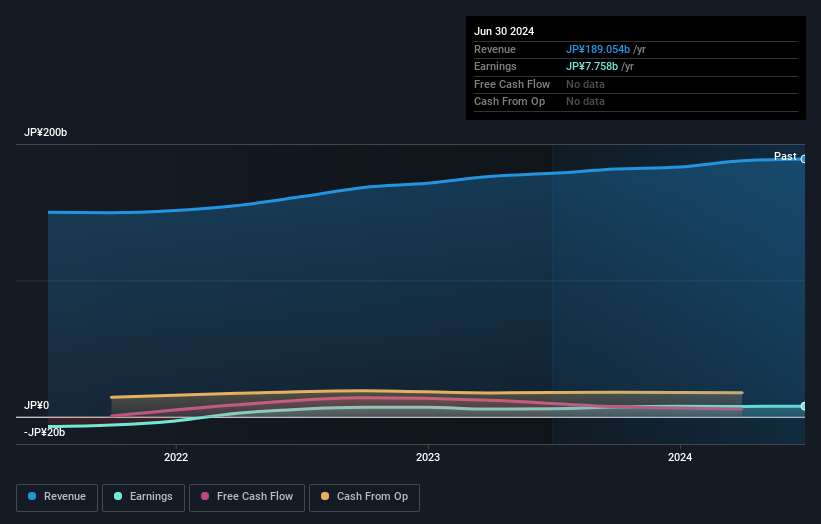
Task: Toggle the Revenue legend button
Action: click(x=57, y=497)
